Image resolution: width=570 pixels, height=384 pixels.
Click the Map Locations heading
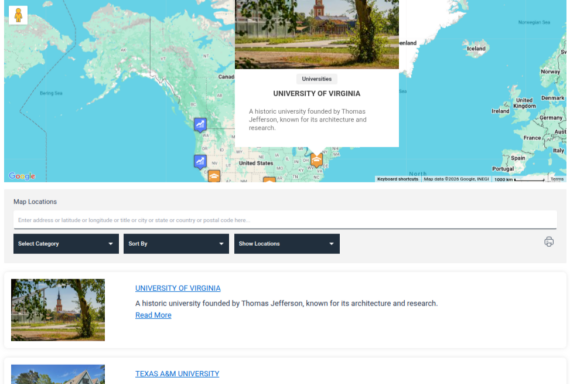pyautogui.click(x=35, y=201)
